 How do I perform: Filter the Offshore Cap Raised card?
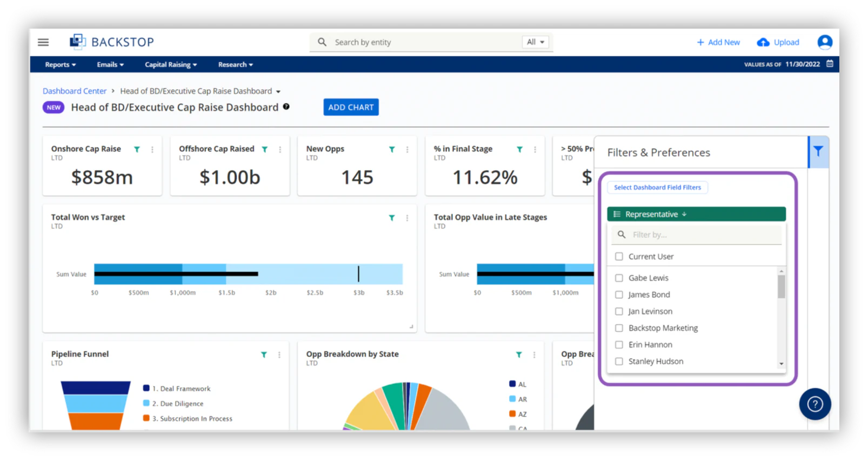(x=265, y=149)
